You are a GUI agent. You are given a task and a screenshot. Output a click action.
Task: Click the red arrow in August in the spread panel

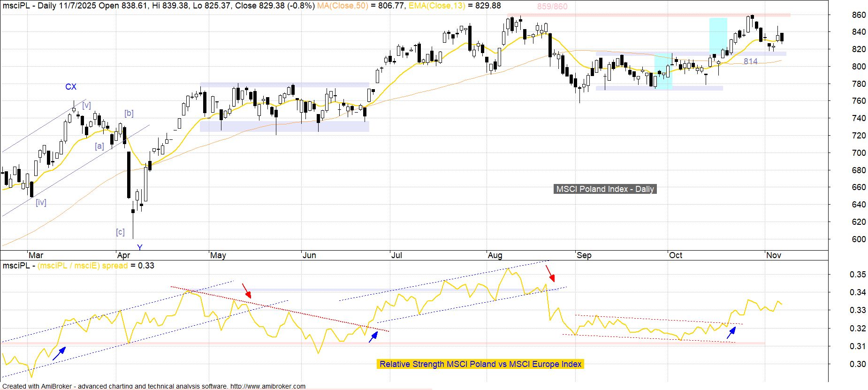[x=550, y=273]
